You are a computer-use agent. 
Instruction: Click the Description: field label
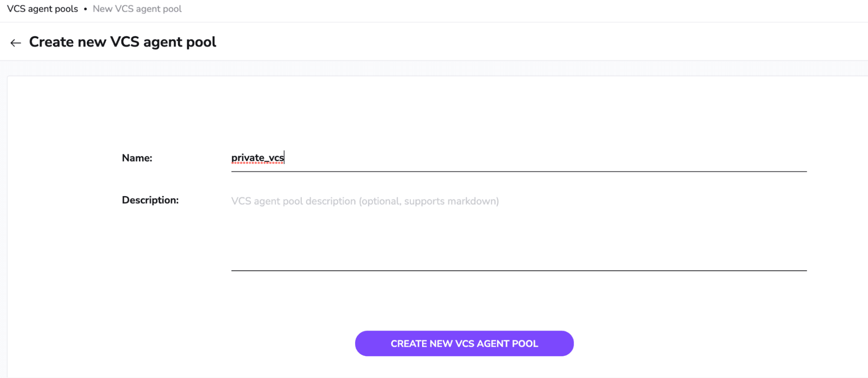pos(150,200)
